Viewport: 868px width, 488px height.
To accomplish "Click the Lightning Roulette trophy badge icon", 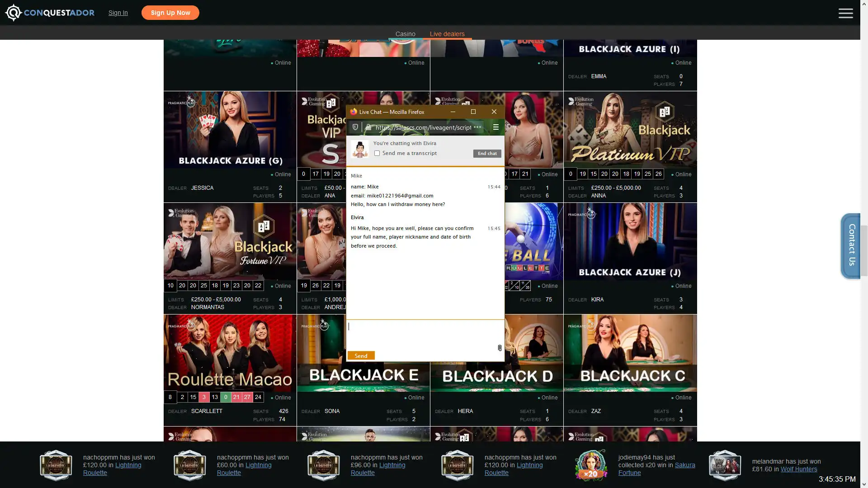I will pos(56,466).
